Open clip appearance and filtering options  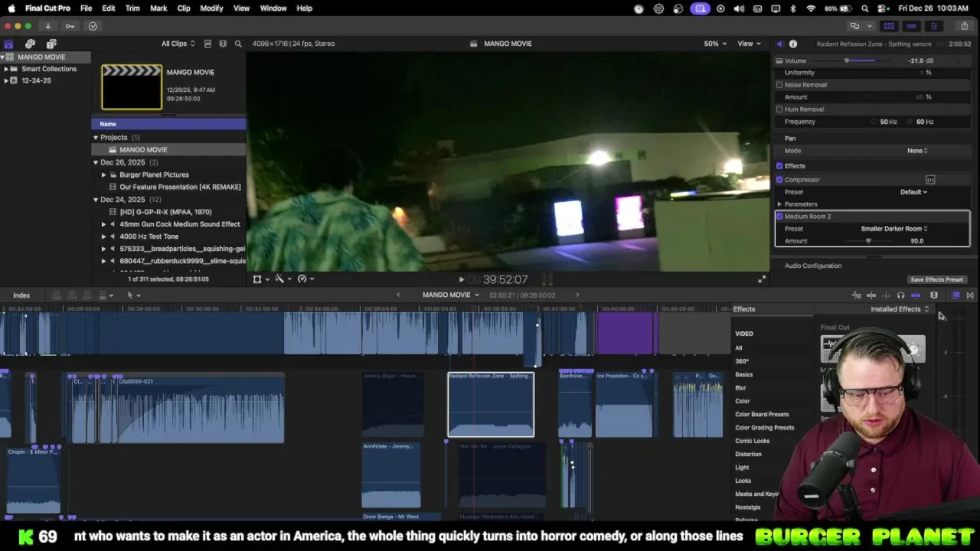click(x=223, y=44)
